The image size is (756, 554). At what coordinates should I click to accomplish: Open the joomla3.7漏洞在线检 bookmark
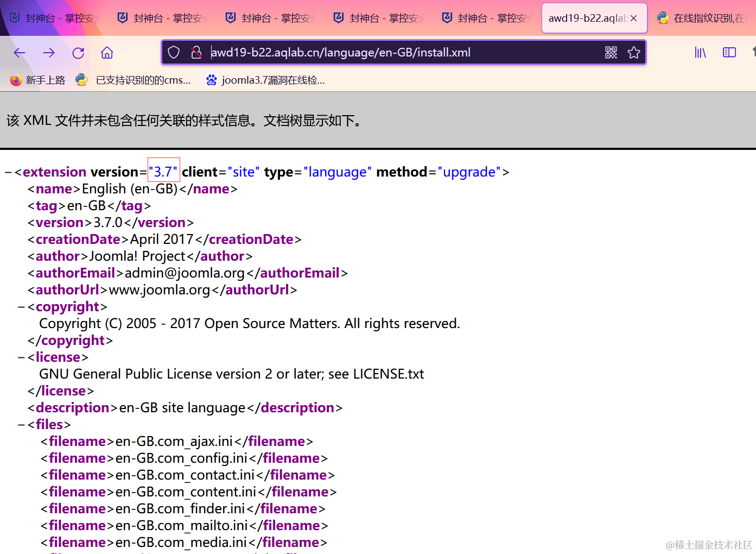click(x=265, y=80)
